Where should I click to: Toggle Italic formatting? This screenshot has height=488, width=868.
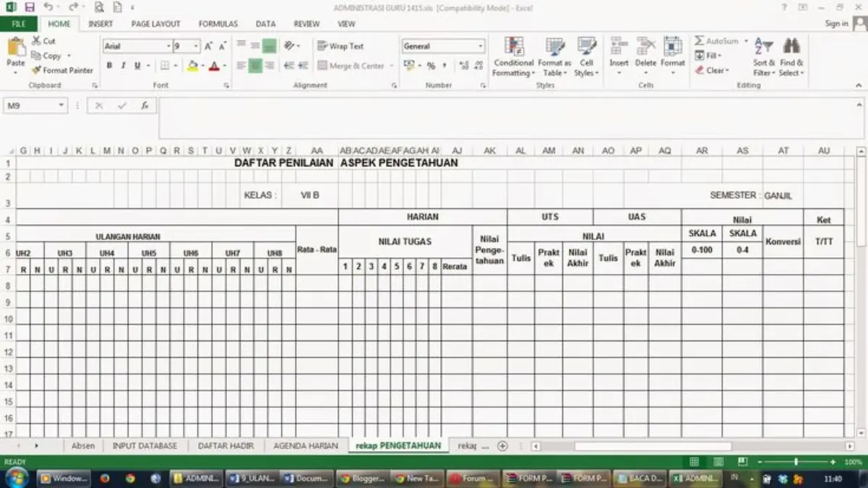click(x=123, y=66)
